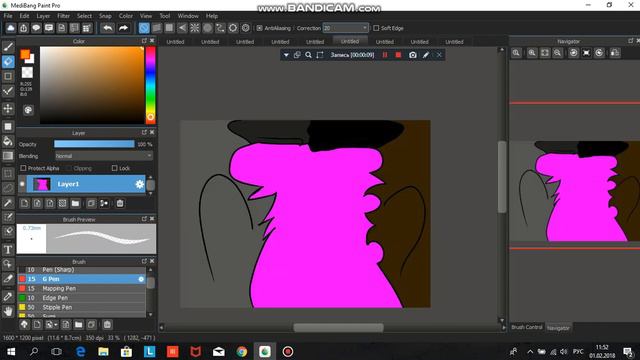Select the transparent color swatch
Viewport: 640px width, 360px height.
(27, 73)
